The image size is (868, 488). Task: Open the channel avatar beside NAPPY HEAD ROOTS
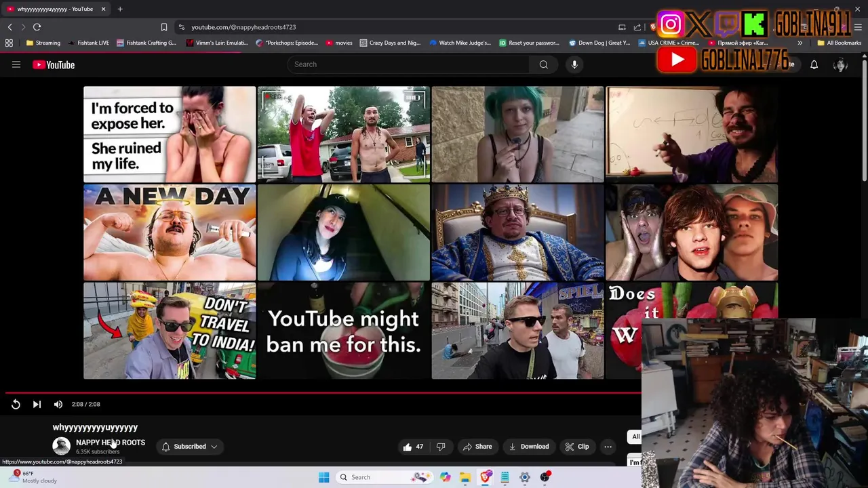pos(61,446)
